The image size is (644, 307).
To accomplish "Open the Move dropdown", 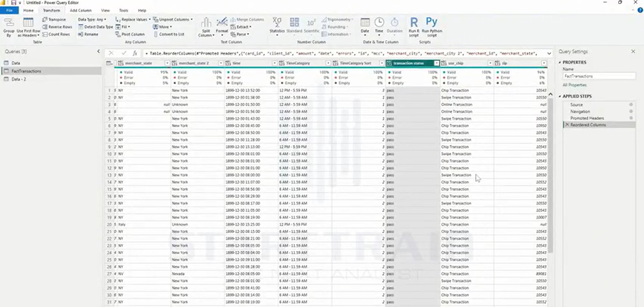I will (x=162, y=27).
